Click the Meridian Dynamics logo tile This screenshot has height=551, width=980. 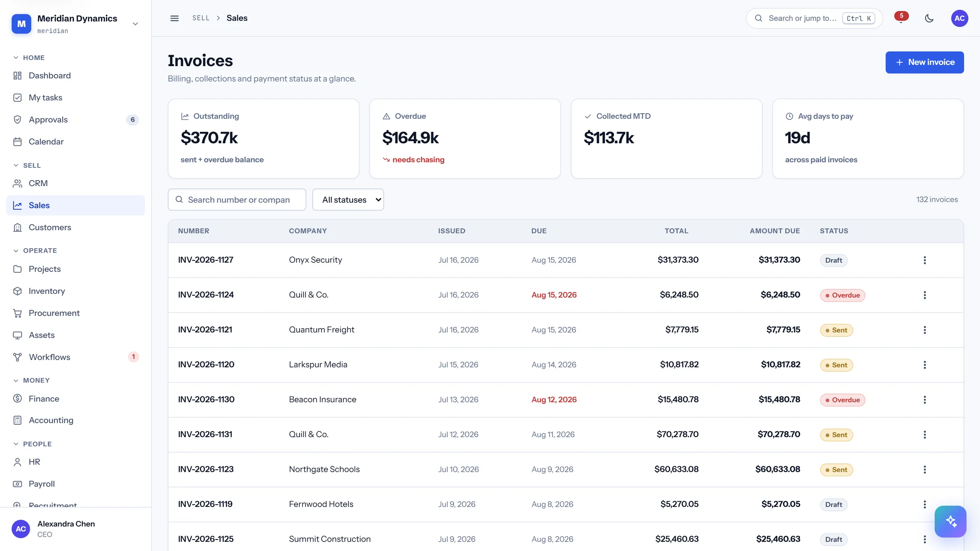[21, 24]
